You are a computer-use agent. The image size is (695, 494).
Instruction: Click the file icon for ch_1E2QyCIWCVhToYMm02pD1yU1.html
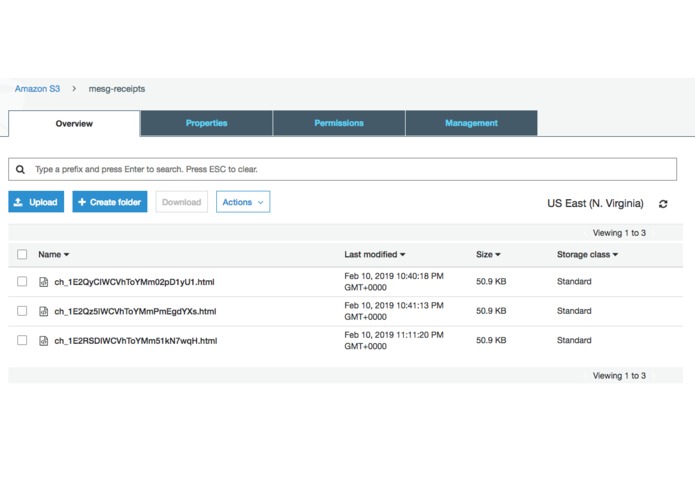[43, 282]
